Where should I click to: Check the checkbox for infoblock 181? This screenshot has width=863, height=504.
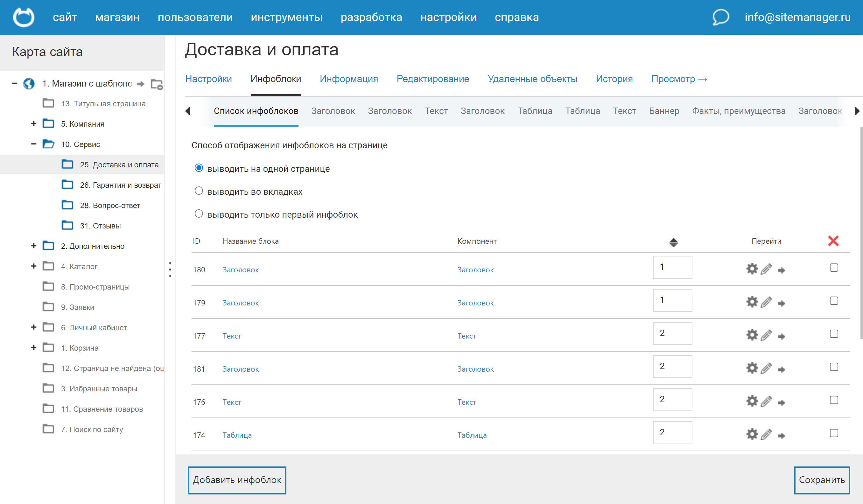click(x=833, y=367)
